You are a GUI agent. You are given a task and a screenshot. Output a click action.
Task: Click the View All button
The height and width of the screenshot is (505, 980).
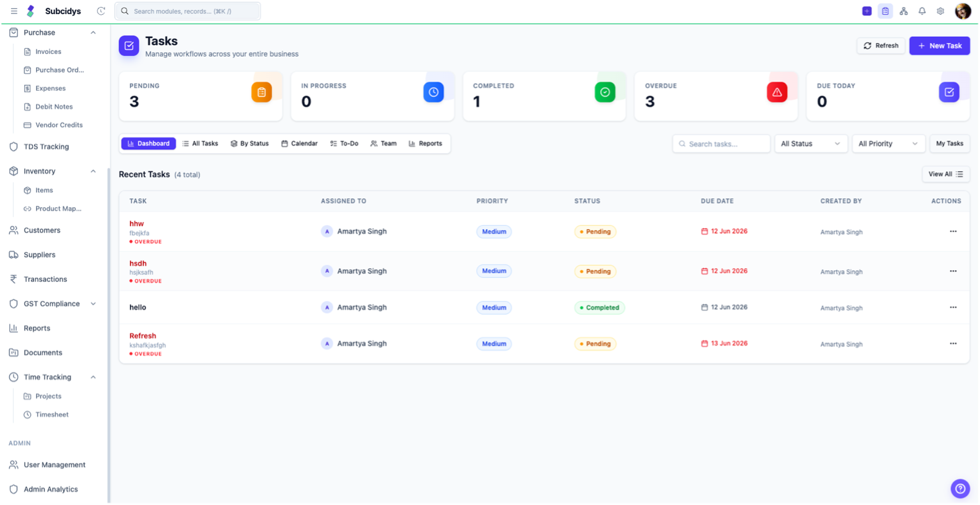[945, 174]
